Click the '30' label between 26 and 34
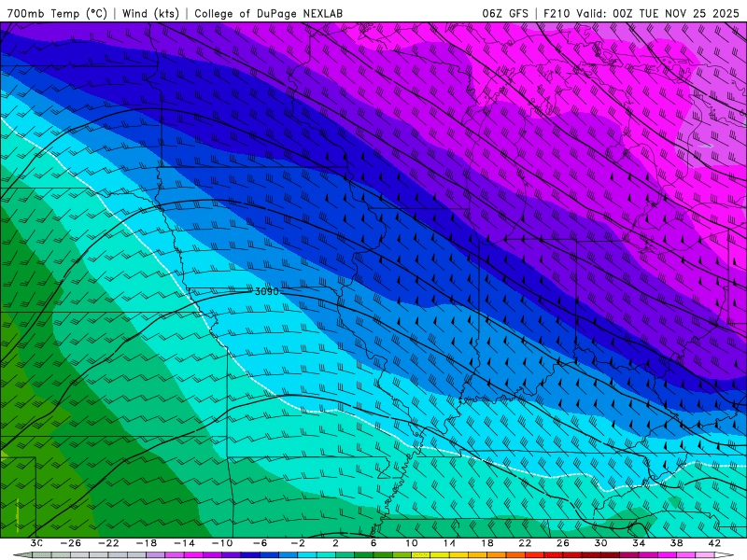 600,543
